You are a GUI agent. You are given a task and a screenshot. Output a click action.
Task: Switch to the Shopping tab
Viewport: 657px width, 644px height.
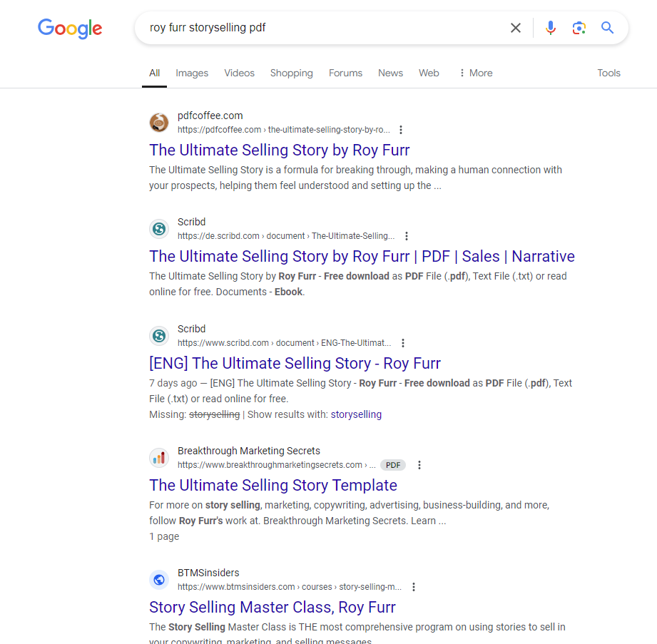[x=292, y=73]
